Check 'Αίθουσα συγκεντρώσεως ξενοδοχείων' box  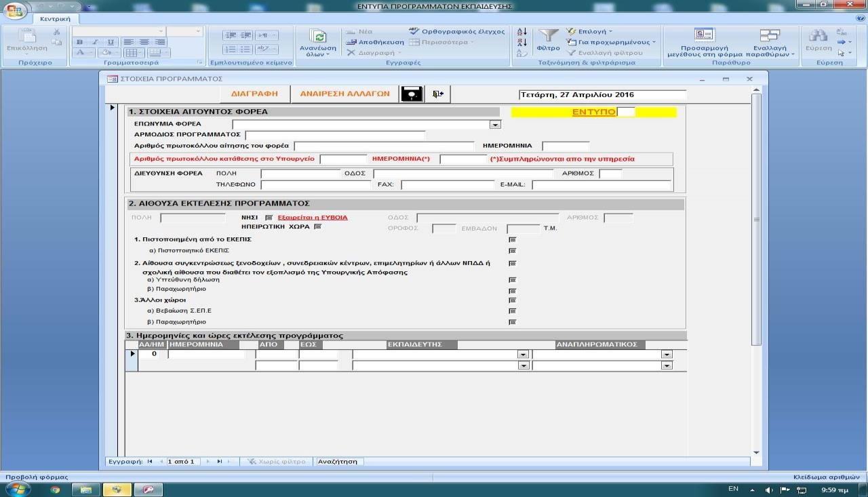point(512,263)
